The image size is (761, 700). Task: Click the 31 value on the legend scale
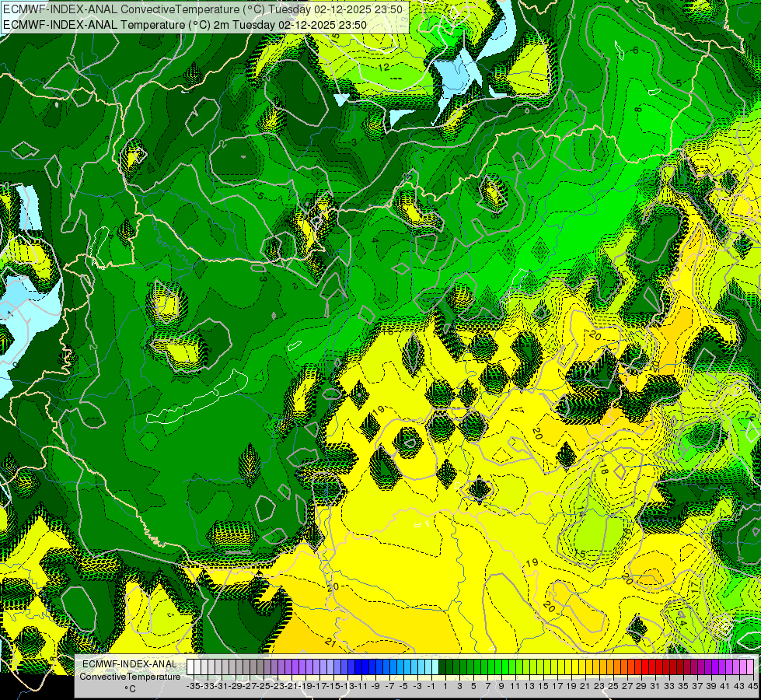pos(655,686)
